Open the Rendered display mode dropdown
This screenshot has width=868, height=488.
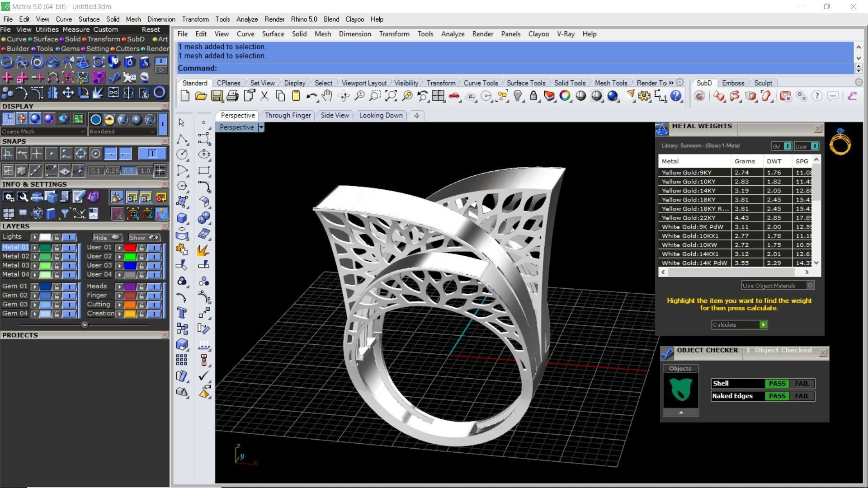tap(122, 131)
